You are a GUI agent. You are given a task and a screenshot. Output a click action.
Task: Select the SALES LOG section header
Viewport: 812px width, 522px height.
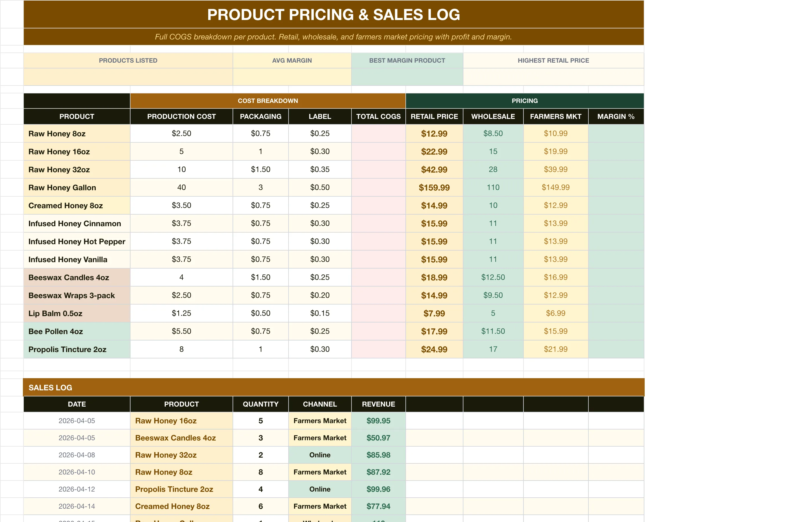pyautogui.click(x=333, y=387)
